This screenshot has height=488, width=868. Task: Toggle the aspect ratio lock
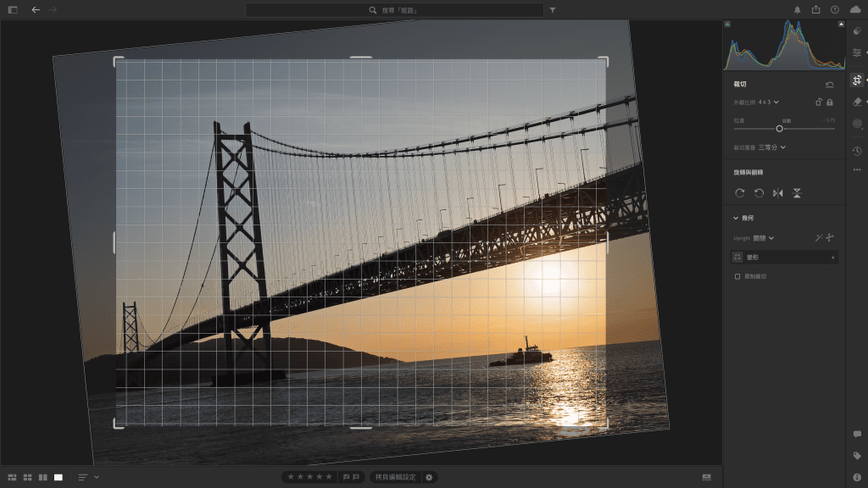(x=829, y=102)
